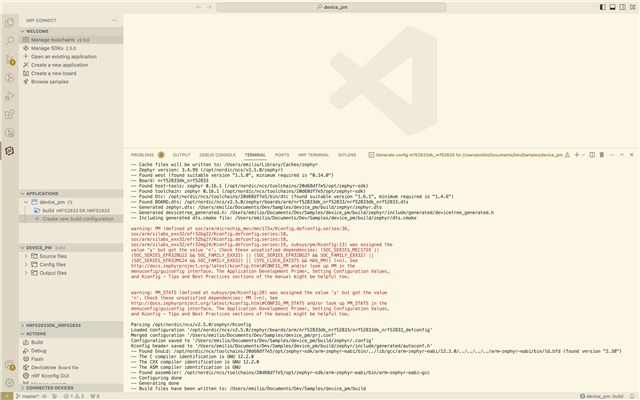Open the customize layout options
640x400 pixels.
632,7
